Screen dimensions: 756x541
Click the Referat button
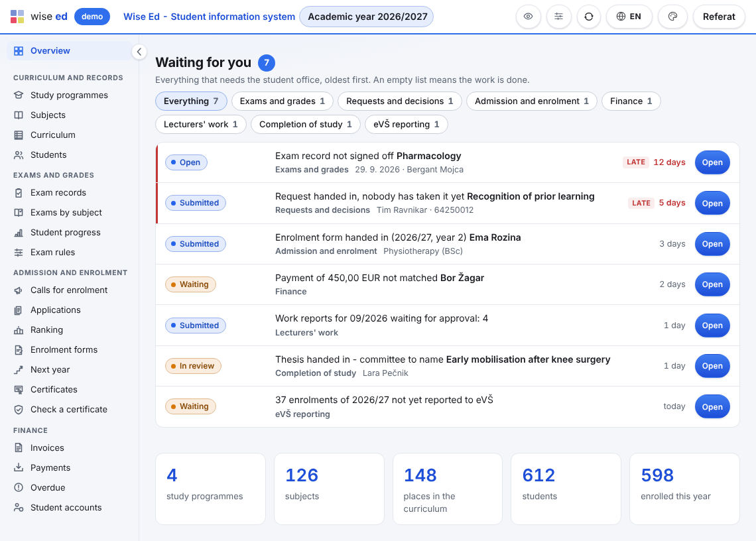(x=719, y=17)
